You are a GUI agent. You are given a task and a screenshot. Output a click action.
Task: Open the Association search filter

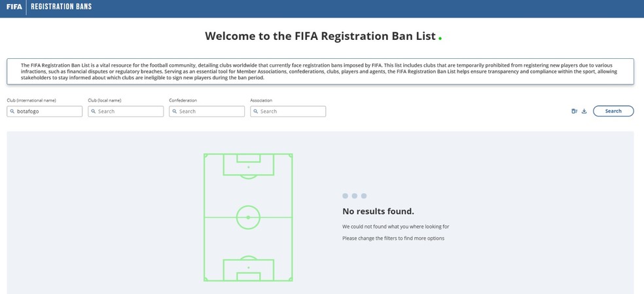tap(288, 111)
